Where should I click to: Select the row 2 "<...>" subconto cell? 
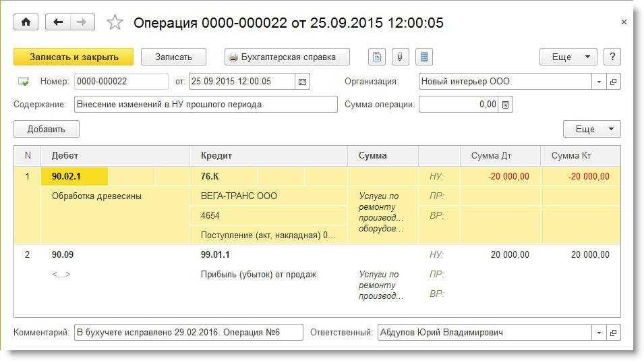(x=115, y=274)
